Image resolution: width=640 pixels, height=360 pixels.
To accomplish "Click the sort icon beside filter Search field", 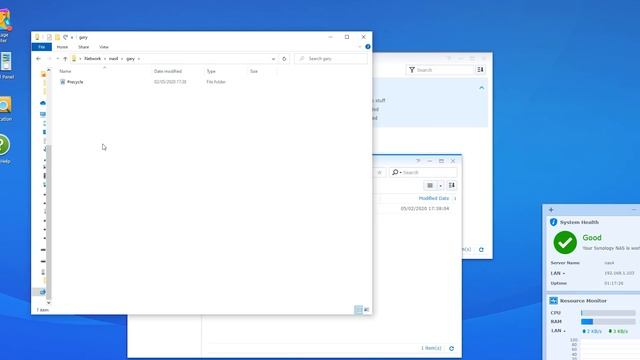I will click(x=480, y=70).
